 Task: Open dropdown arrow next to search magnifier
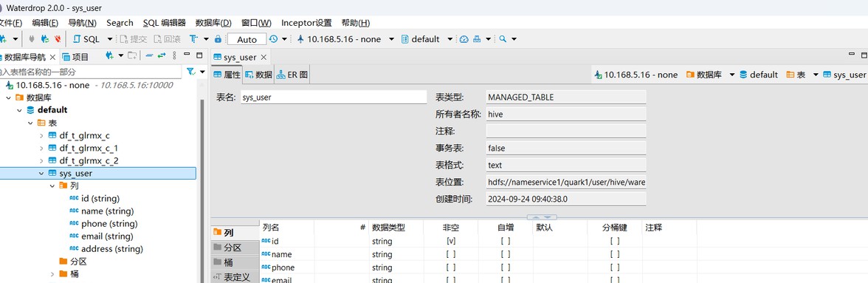(x=514, y=39)
